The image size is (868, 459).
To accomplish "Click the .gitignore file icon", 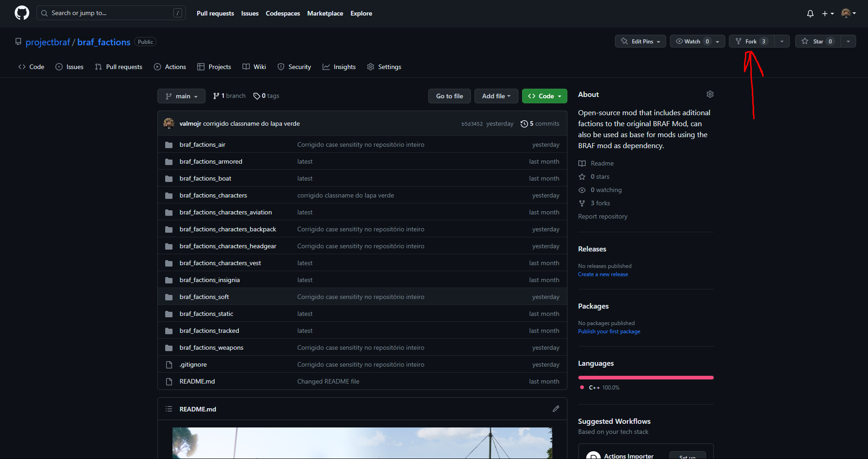I will 169,365.
